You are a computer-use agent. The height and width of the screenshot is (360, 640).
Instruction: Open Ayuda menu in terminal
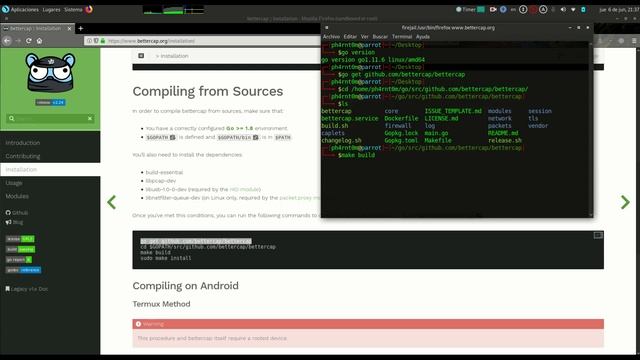tap(423, 37)
